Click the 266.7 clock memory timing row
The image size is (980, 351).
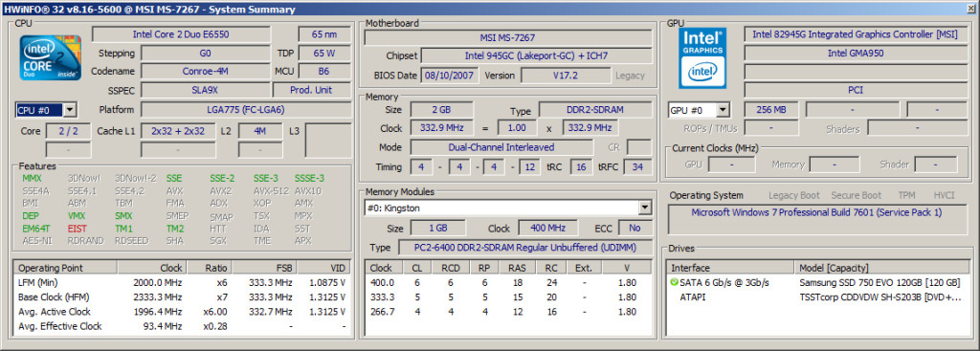point(509,312)
